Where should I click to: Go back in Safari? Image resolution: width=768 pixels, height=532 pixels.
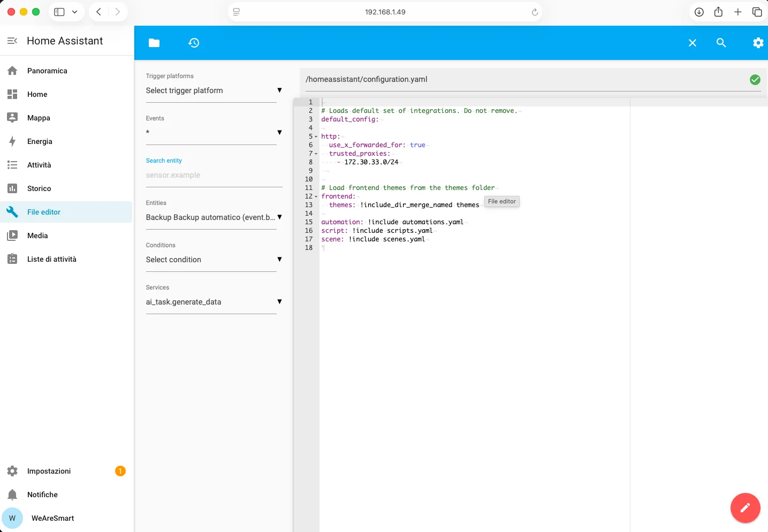(x=98, y=12)
